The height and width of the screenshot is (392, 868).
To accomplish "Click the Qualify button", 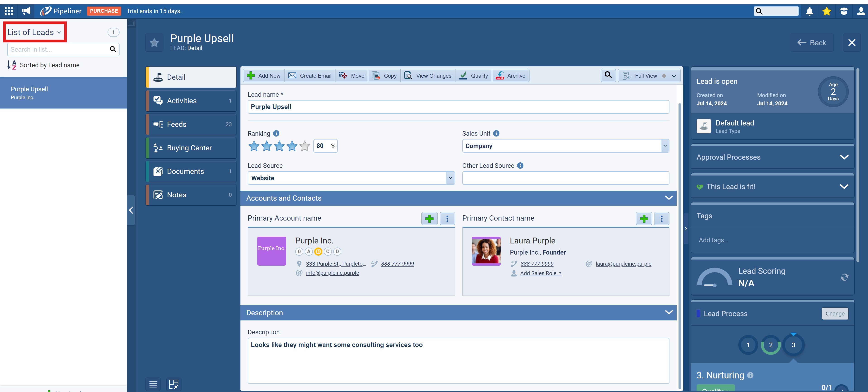I will (x=473, y=75).
